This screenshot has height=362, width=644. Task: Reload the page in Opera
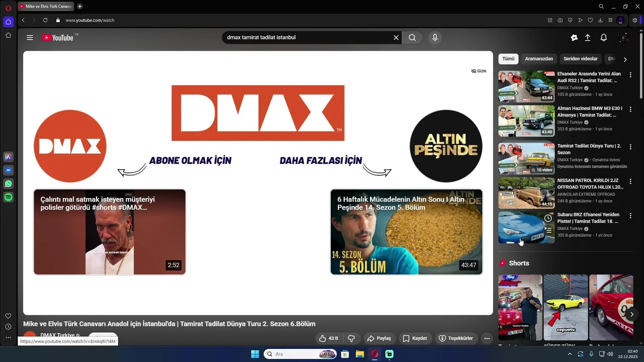click(x=45, y=20)
